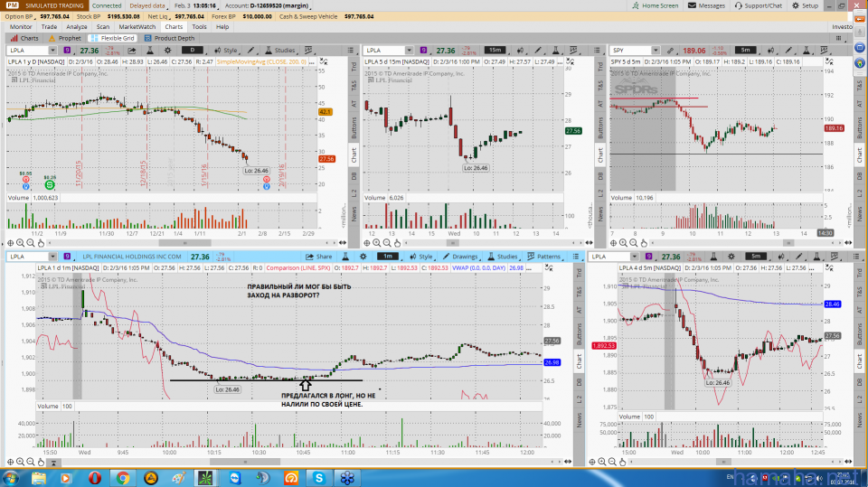Open SPY symbol dropdown

pyautogui.click(x=656, y=51)
